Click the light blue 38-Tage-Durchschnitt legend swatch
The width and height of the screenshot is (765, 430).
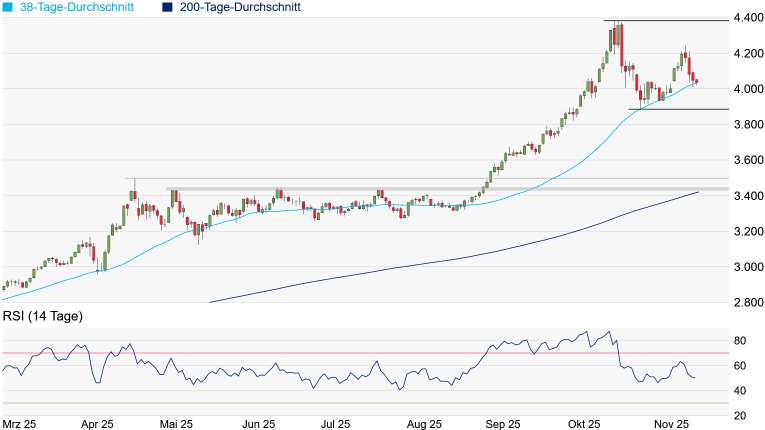8,7
